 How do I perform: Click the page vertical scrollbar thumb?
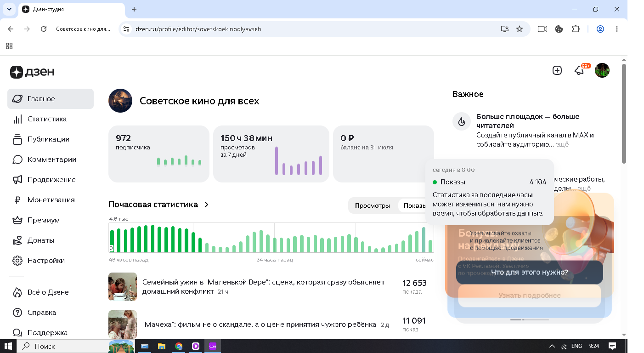624,114
